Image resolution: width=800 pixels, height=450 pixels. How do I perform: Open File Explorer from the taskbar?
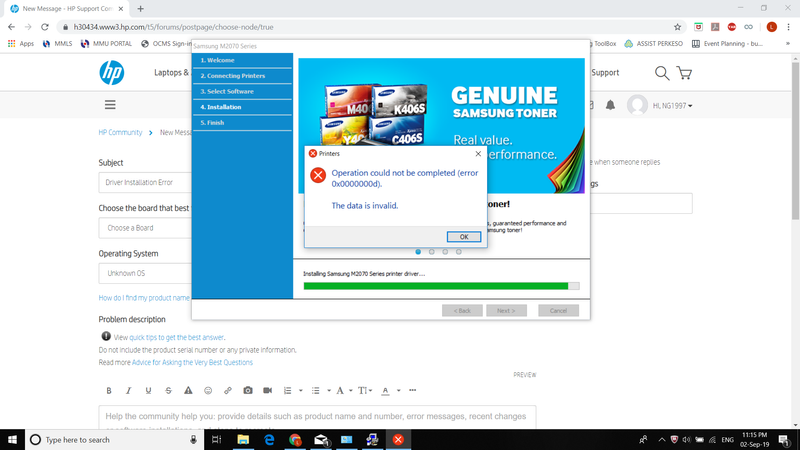[243, 440]
